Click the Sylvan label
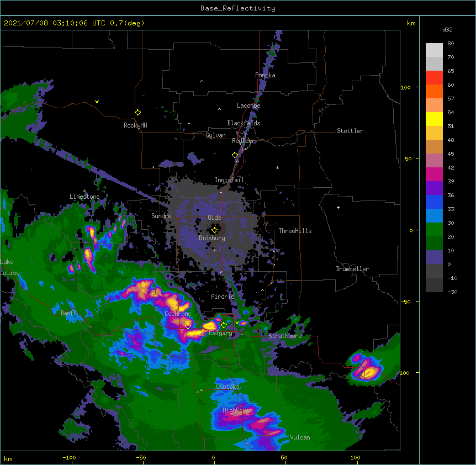Viewport: 476px width, 465px height. coord(215,135)
